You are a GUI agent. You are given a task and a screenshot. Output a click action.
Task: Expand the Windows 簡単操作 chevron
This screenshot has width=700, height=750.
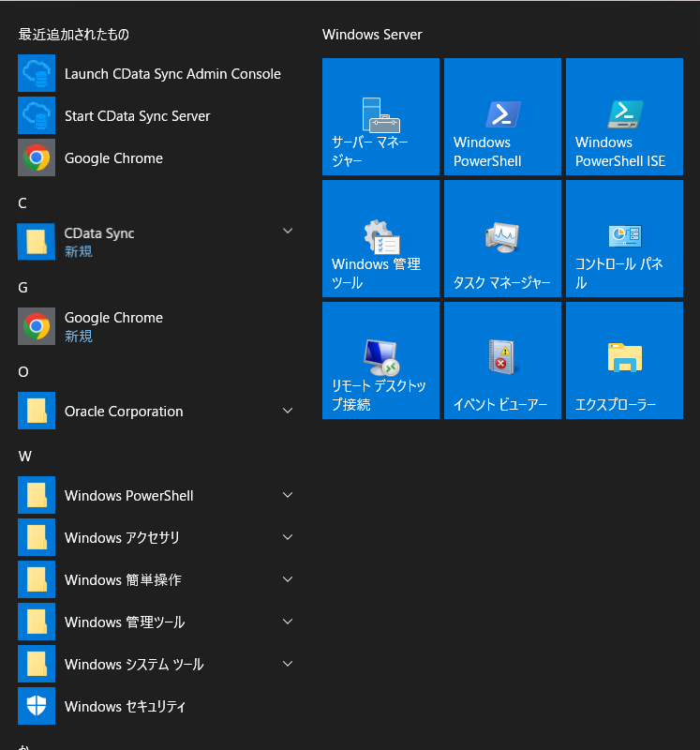coord(288,579)
